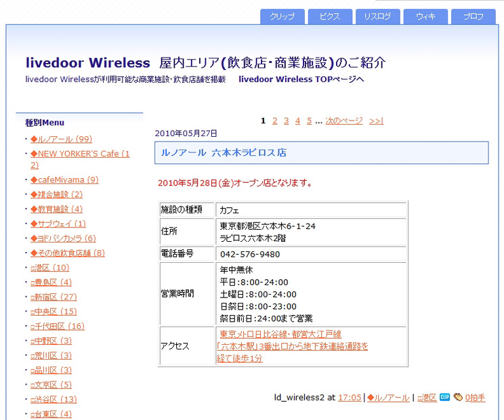Viewport: 504px width, 420px height.
Task: Open the ウィキ tab
Action: tap(425, 16)
